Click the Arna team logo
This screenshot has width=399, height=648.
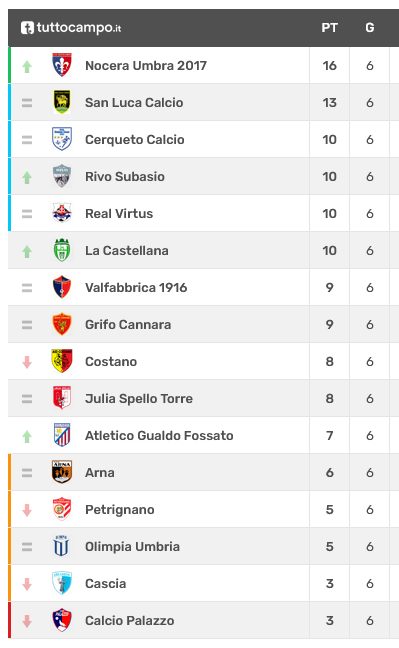62,472
